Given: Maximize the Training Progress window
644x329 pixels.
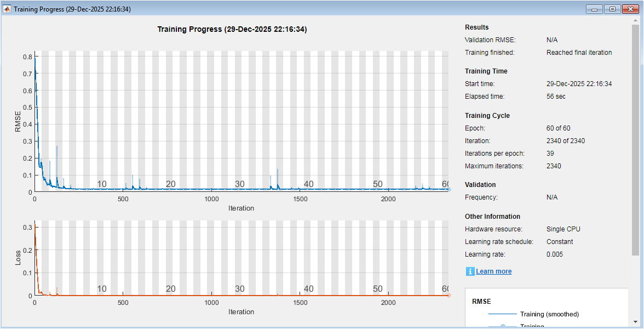Looking at the screenshot, I should (612, 9).
